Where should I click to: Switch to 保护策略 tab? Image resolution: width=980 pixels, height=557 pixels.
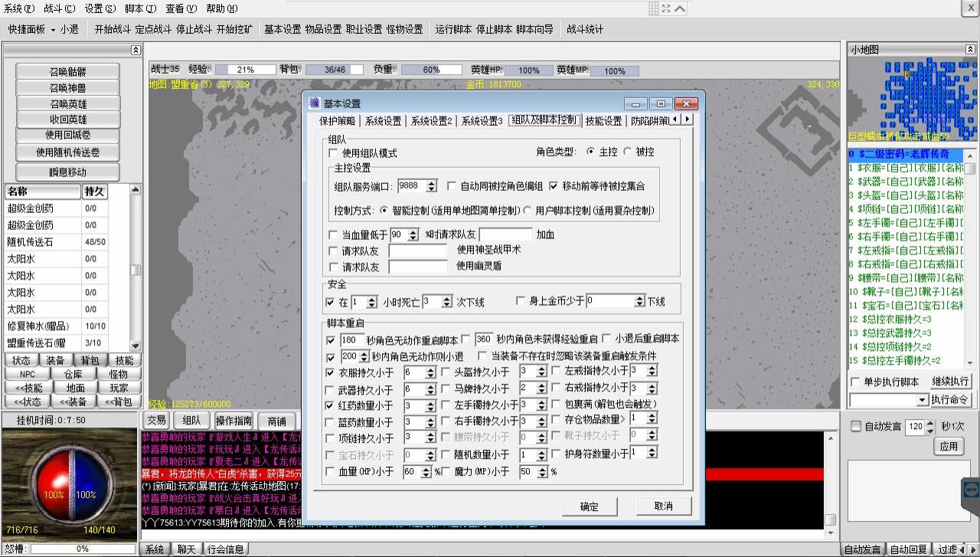pos(338,121)
